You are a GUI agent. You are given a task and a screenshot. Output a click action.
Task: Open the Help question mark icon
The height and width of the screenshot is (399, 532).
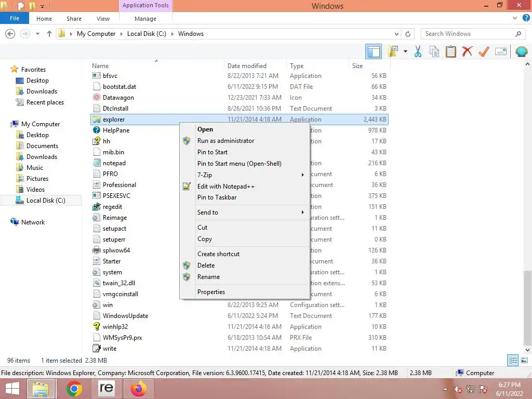526,18
